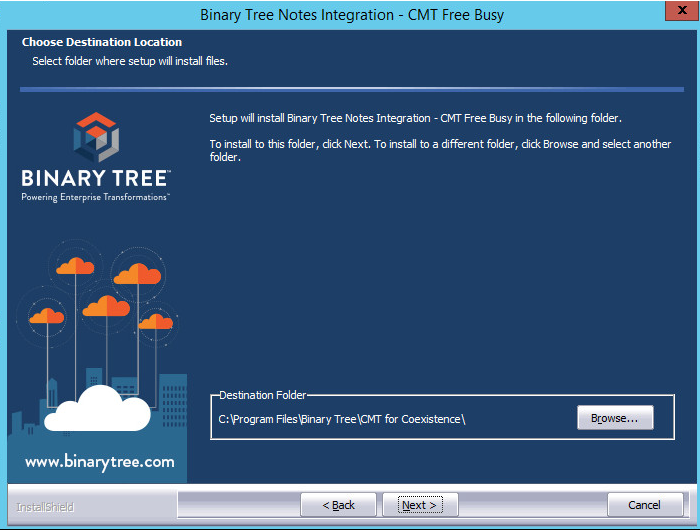Click the InstallShield label
The width and height of the screenshot is (700, 530).
45,507
